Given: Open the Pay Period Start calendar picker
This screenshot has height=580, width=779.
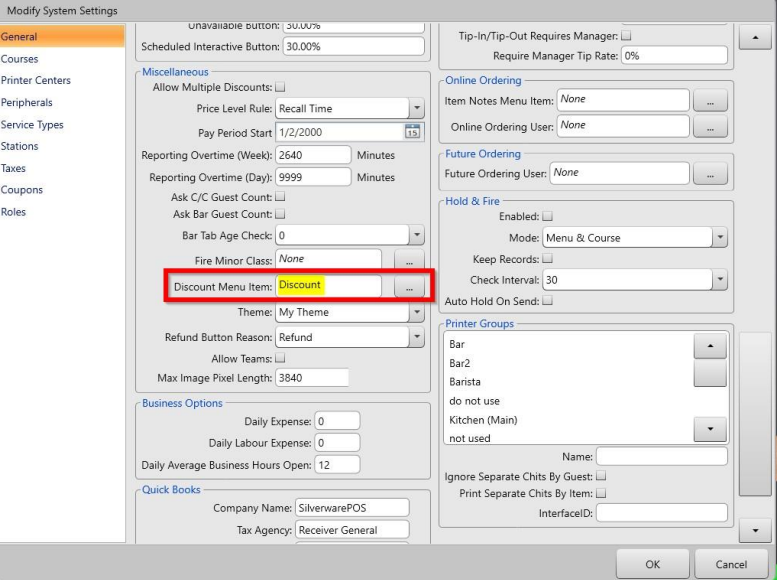Looking at the screenshot, I should click(x=412, y=132).
